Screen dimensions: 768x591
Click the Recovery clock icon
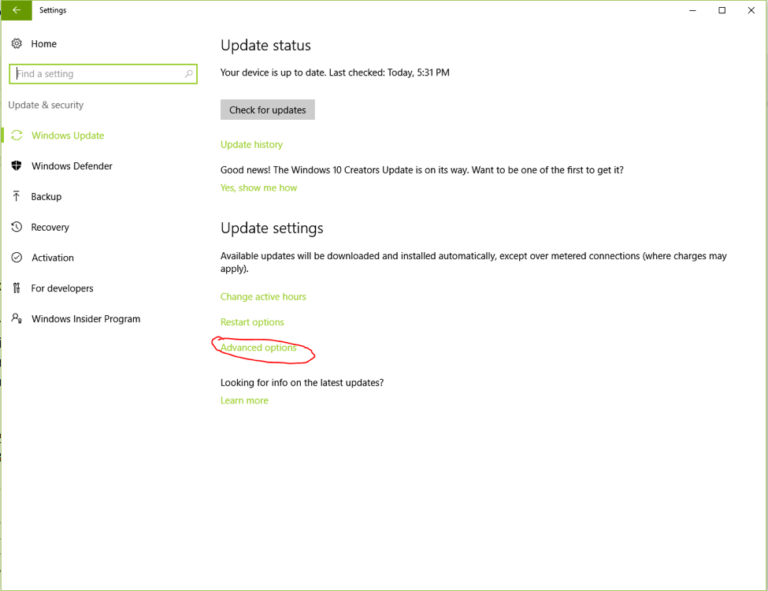tap(17, 227)
